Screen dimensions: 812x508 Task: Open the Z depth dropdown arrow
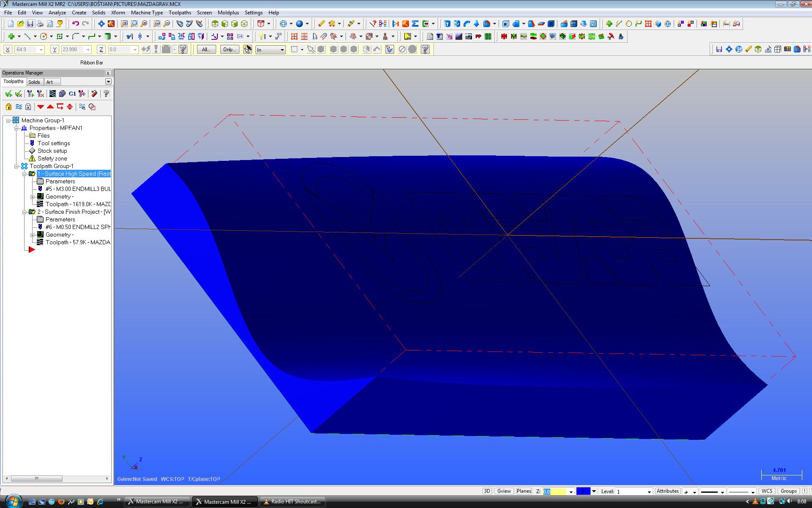click(x=571, y=491)
